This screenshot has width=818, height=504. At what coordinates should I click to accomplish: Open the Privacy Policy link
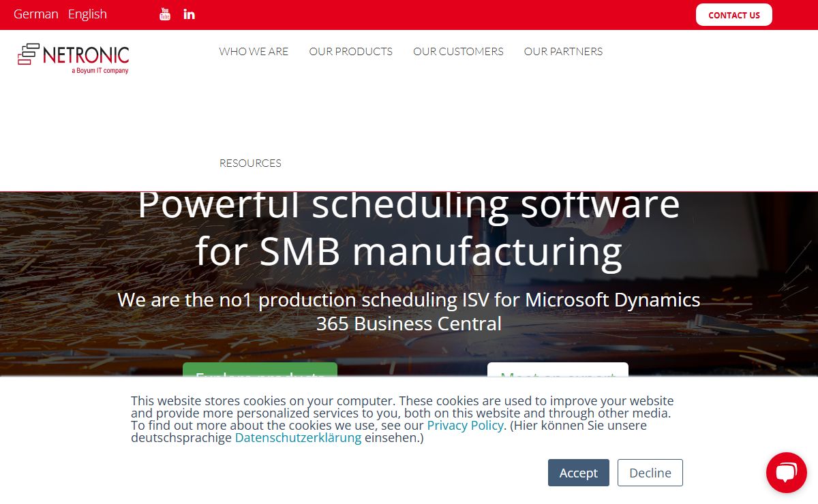[466, 426]
